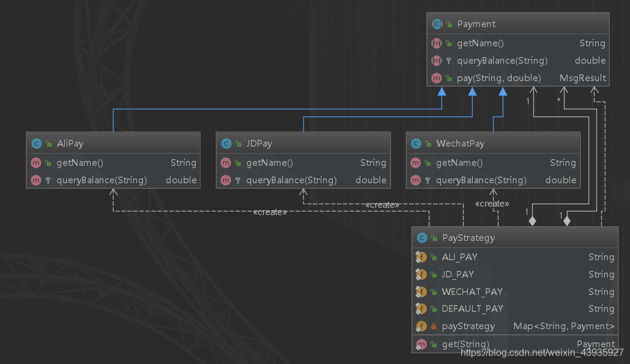Select the JD_PAY field row

click(x=458, y=275)
